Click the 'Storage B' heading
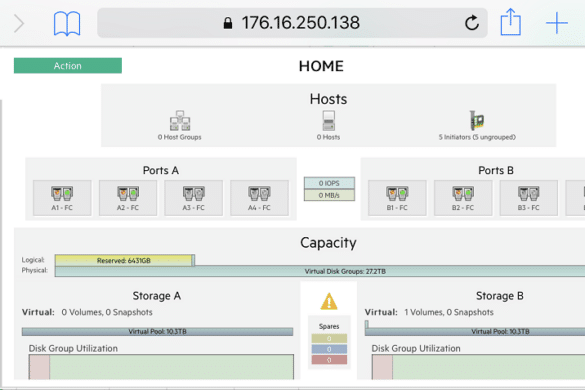585x390 pixels. (500, 296)
